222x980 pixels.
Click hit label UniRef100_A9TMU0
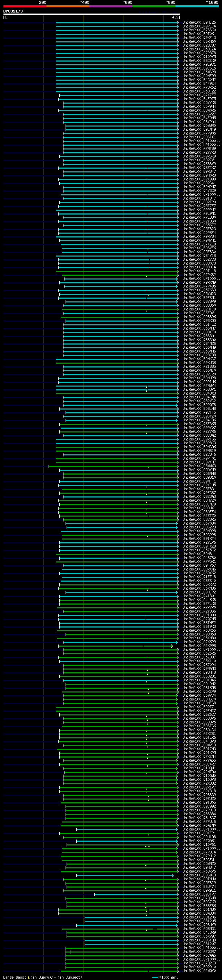(x=199, y=879)
